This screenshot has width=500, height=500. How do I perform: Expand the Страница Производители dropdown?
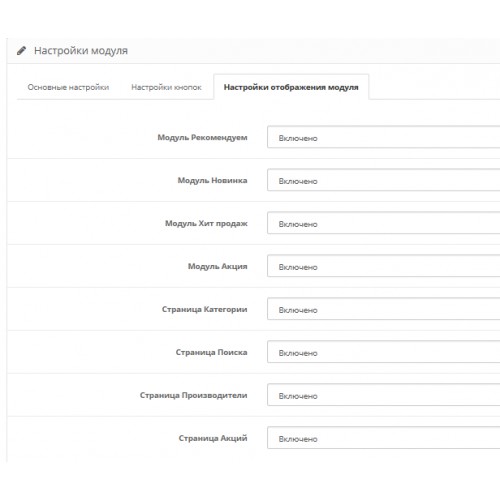click(x=384, y=395)
